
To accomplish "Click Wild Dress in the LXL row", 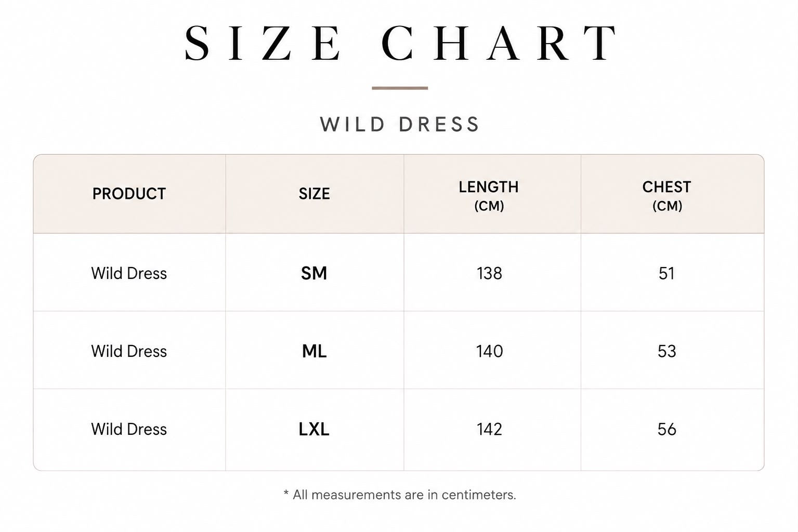I will (129, 429).
